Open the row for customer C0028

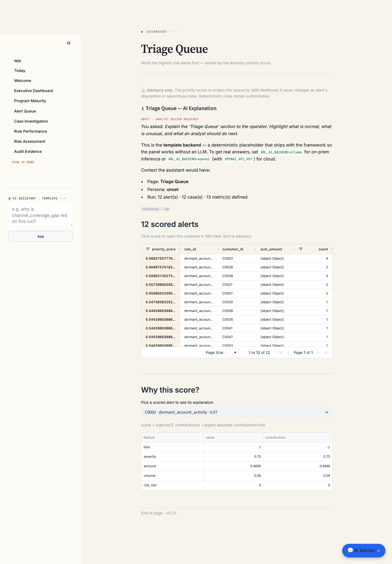click(237, 267)
